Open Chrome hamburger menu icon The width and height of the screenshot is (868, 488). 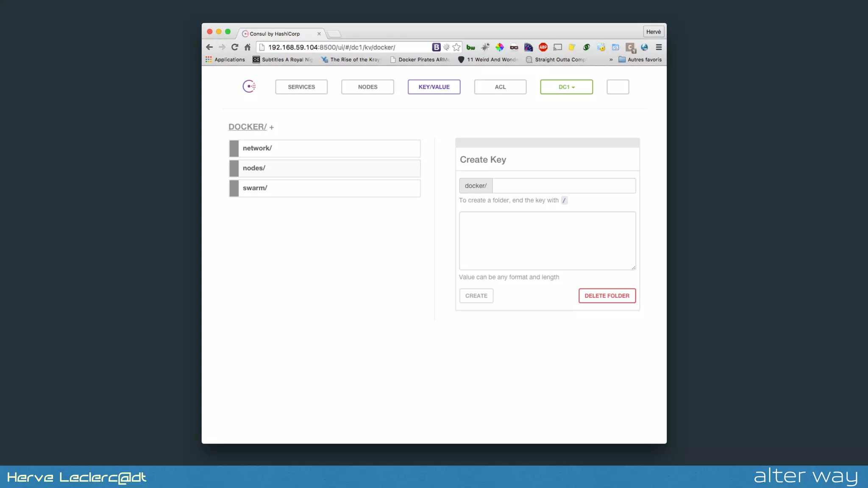(x=659, y=47)
